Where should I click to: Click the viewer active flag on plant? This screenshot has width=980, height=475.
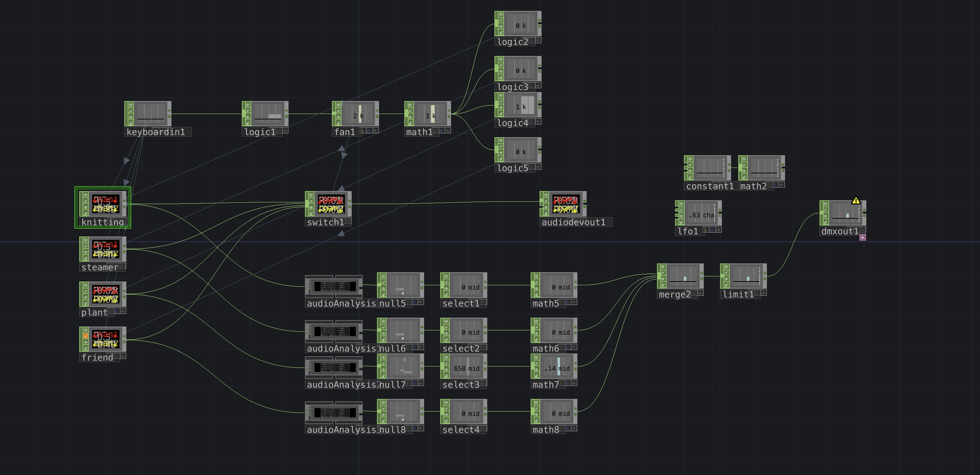85,285
